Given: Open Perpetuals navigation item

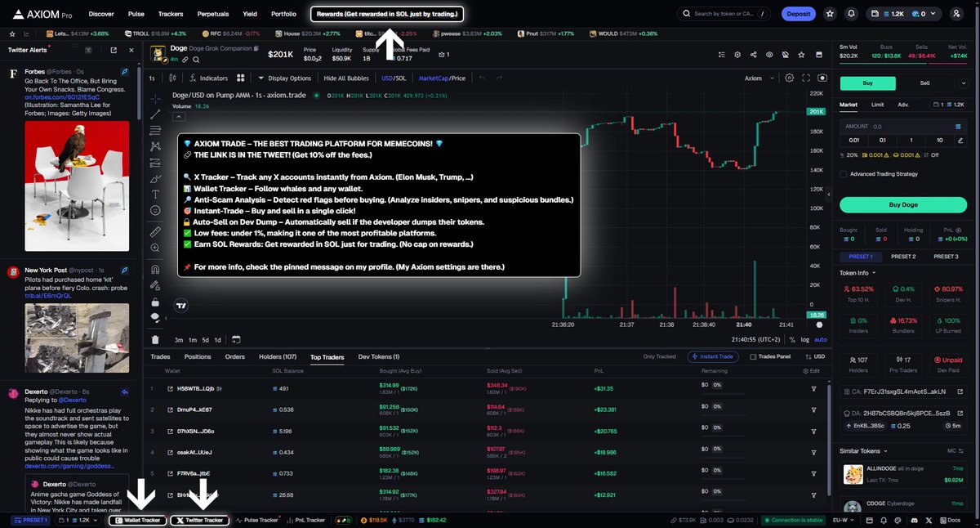Looking at the screenshot, I should tap(212, 14).
